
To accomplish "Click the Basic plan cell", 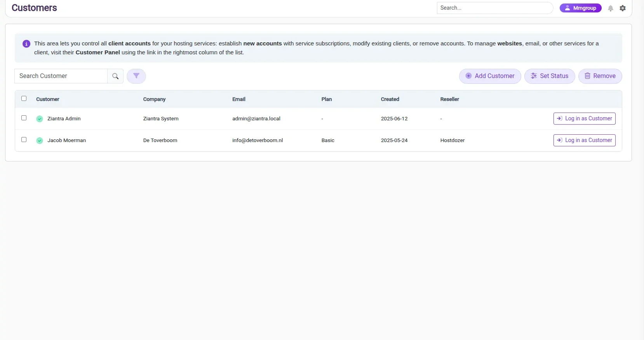I will (328, 141).
